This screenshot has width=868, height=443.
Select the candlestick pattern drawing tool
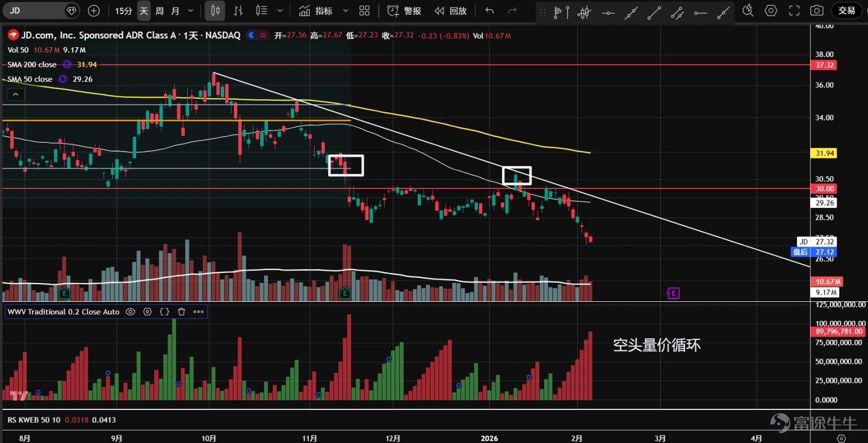pyautogui.click(x=584, y=12)
